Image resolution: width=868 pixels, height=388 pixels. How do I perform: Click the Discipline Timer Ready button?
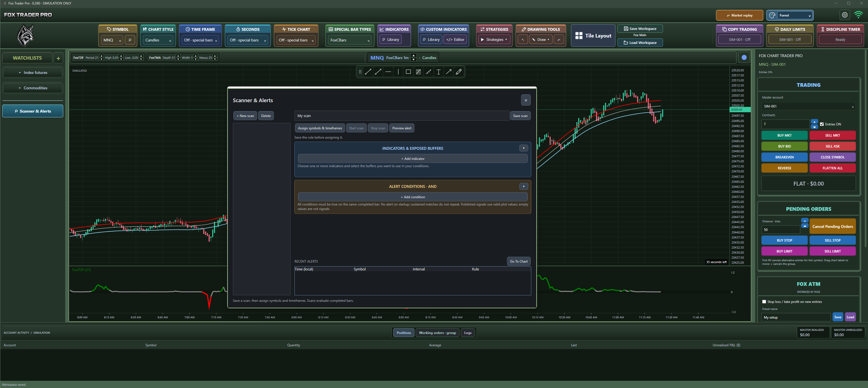tap(840, 39)
